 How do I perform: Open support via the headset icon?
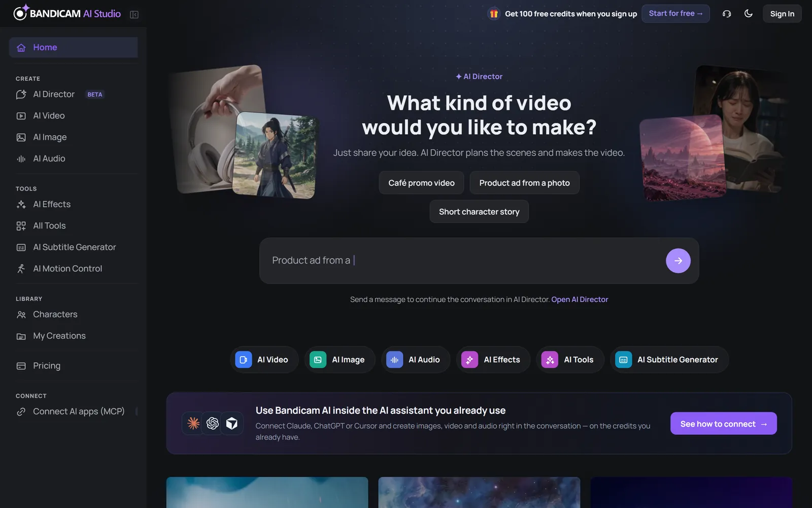(727, 14)
